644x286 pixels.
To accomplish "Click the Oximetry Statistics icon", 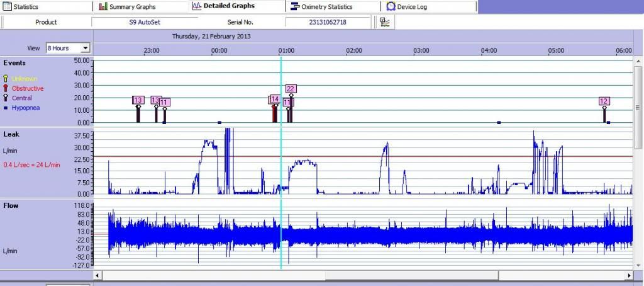I will (x=294, y=6).
